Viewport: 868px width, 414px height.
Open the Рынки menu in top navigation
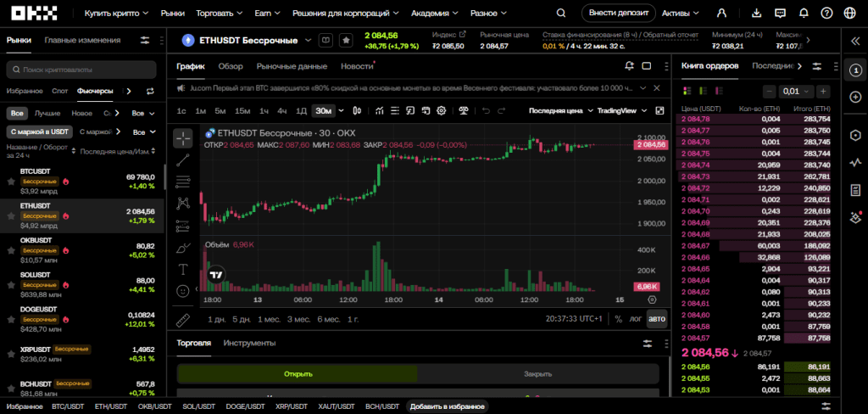[x=173, y=13]
